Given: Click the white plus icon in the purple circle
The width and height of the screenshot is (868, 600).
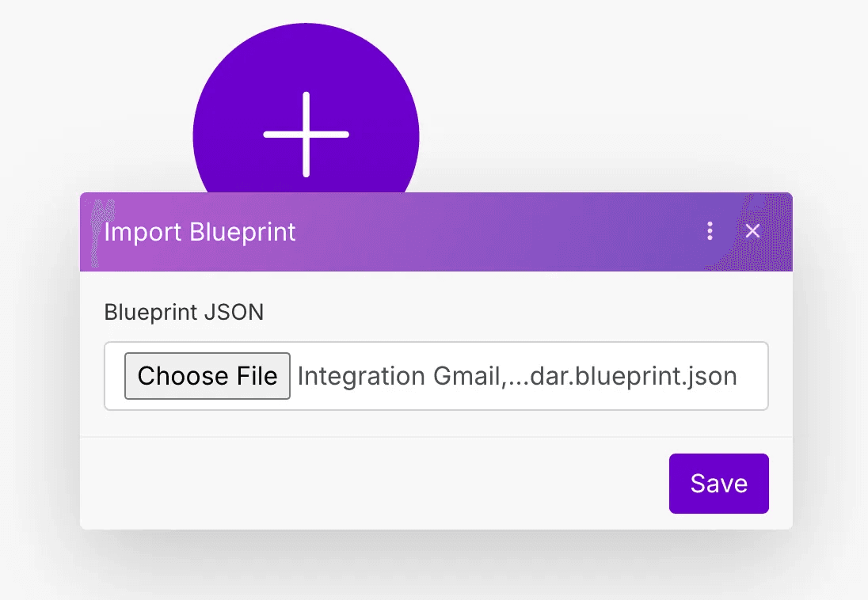Looking at the screenshot, I should click(306, 135).
